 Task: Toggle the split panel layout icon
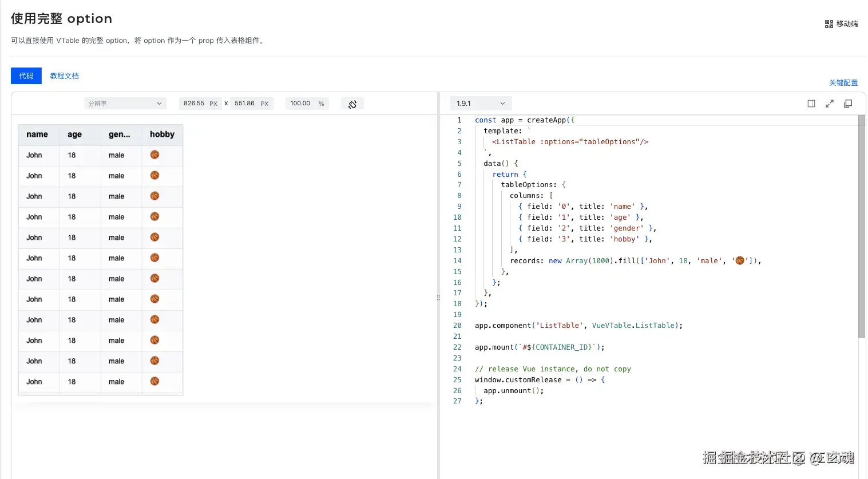pos(811,104)
